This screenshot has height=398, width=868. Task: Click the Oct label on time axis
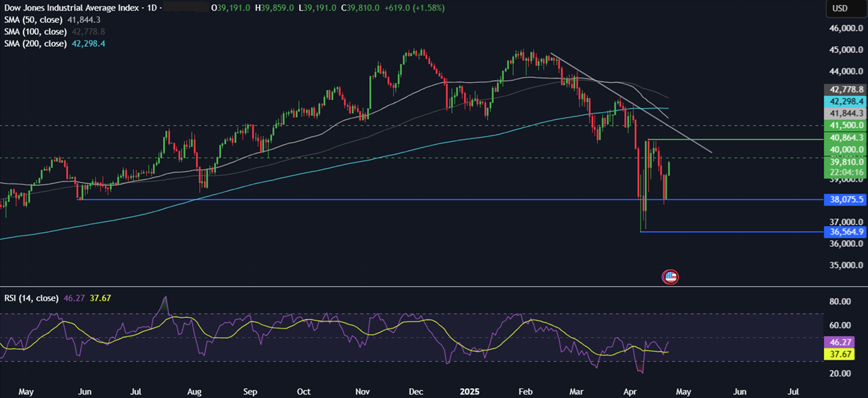[303, 391]
